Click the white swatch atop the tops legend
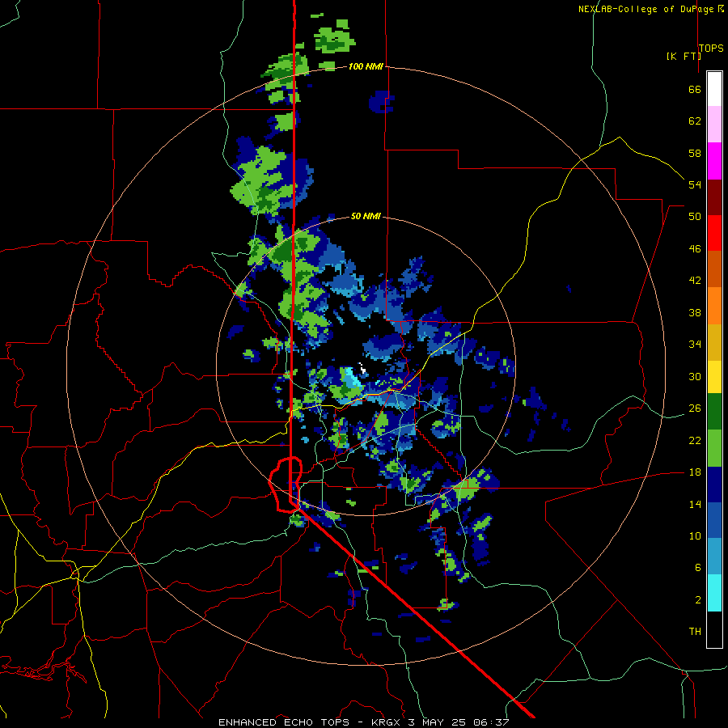The width and height of the screenshot is (728, 728). (714, 89)
